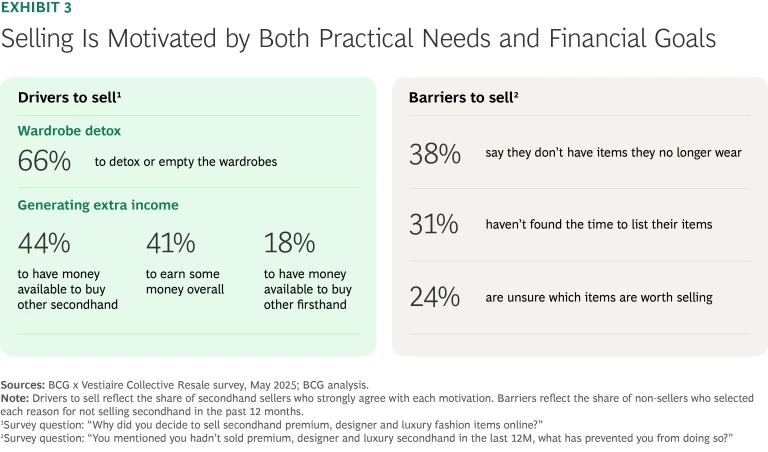Click the 18% figure
The image size is (768, 452).
(x=290, y=242)
